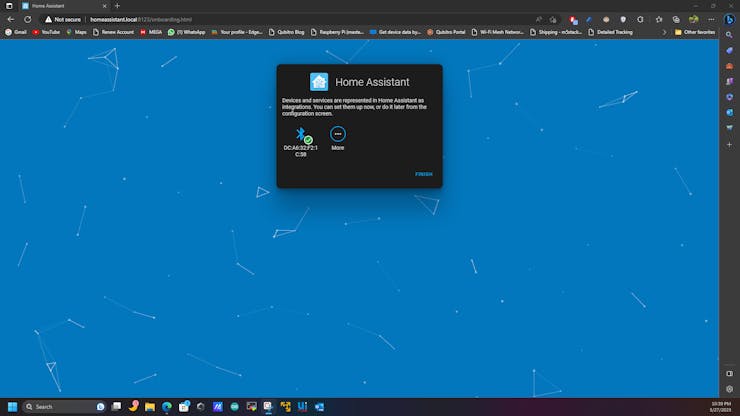Reload the page with the refresh icon
Screen dimensions: 740x416
tap(28, 19)
